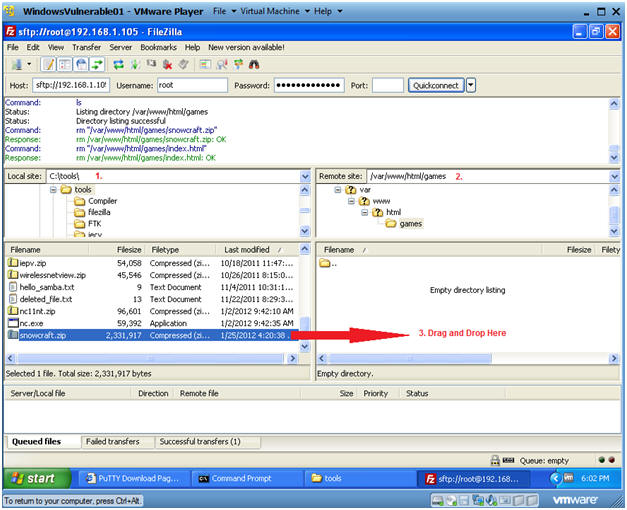Open the View menu
The width and height of the screenshot is (627, 510).
pos(56,47)
